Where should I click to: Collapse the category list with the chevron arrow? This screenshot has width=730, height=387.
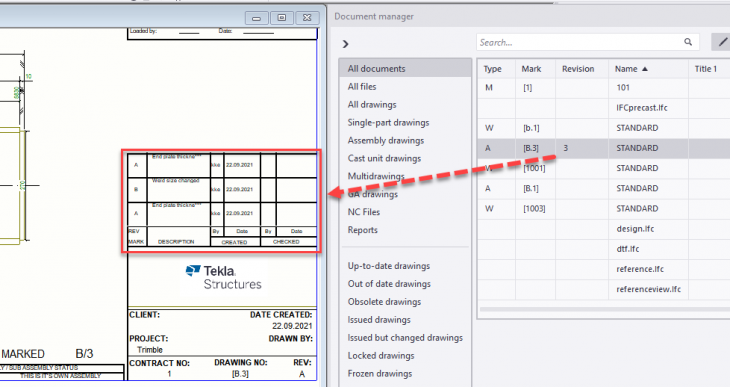click(x=345, y=44)
